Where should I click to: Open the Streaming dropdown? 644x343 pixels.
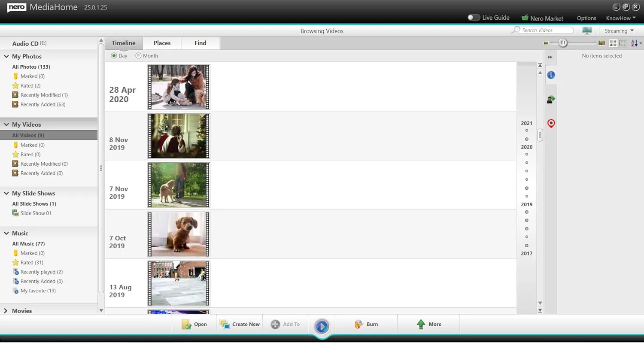(619, 30)
